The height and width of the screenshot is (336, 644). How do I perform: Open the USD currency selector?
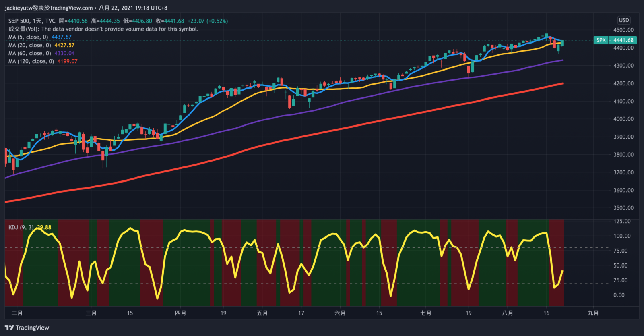623,20
